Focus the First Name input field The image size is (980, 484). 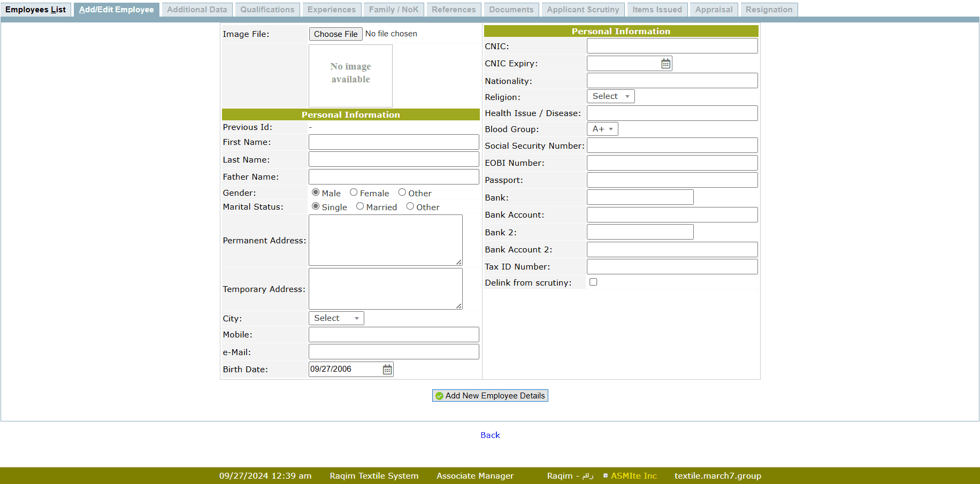click(394, 142)
